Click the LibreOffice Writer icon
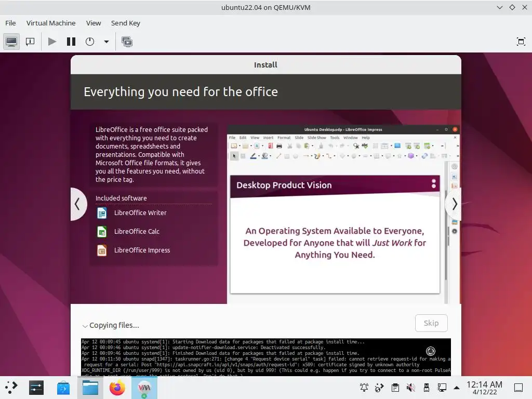 [x=102, y=213]
